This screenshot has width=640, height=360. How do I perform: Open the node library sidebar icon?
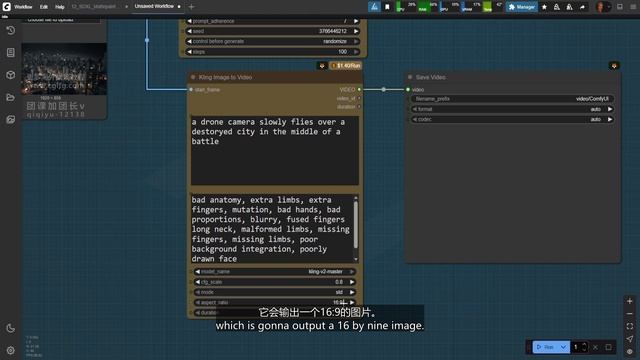11,53
